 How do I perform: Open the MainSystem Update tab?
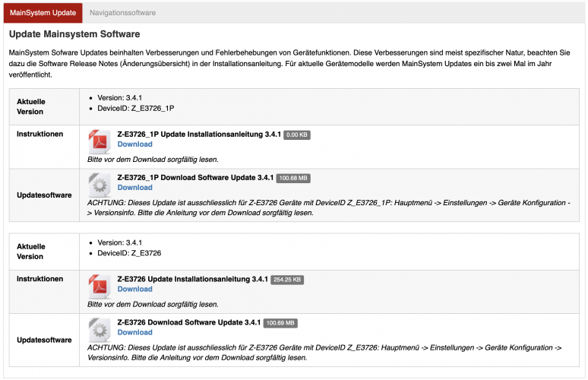point(43,13)
